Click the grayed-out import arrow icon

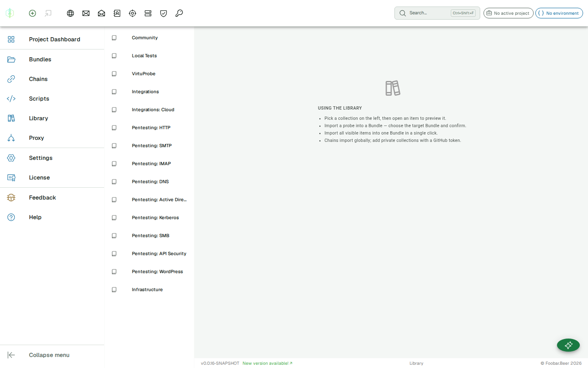click(48, 13)
